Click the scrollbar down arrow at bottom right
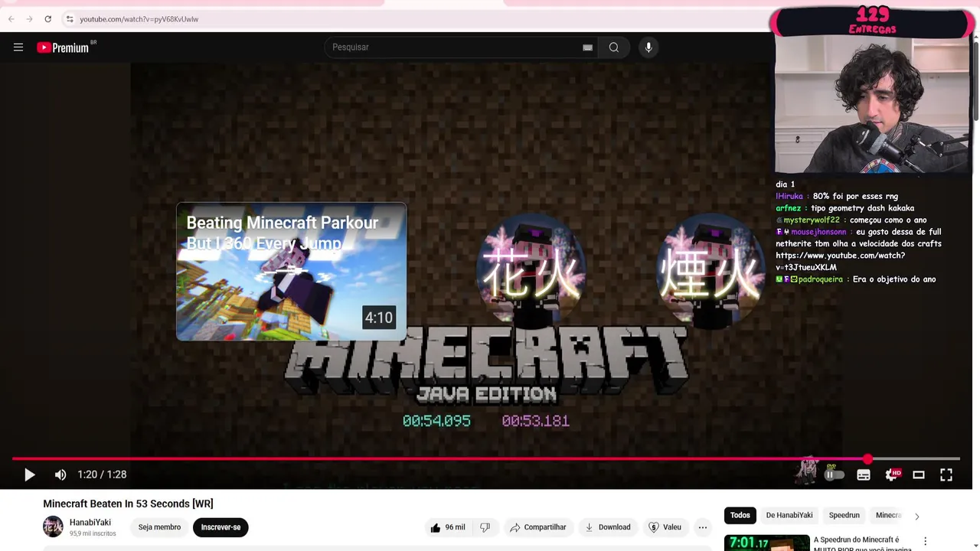 point(975,546)
